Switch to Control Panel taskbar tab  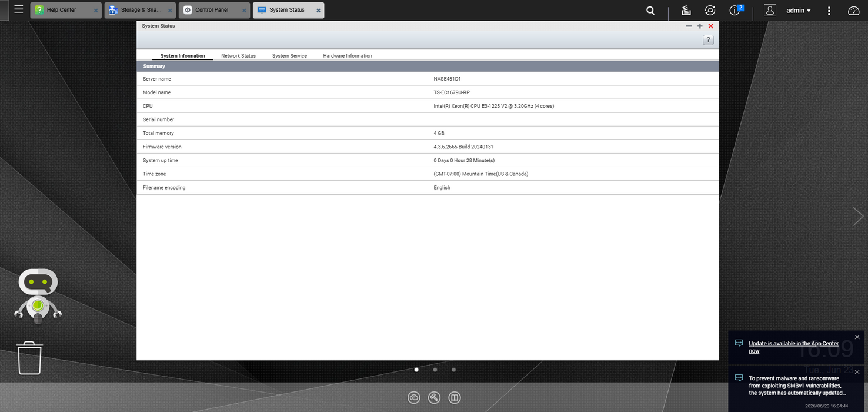point(213,10)
